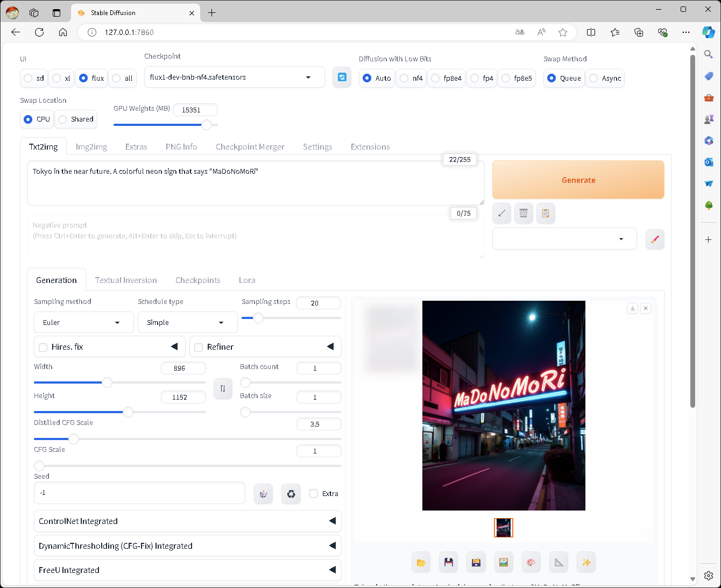This screenshot has height=588, width=721.
Task: Expand the ControlNet Integrated section
Action: [x=187, y=521]
